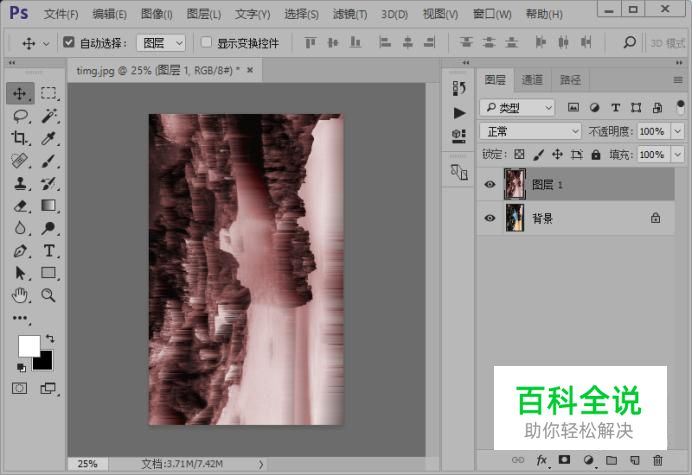Uncheck the 自动选择 checkbox
This screenshot has height=475, width=692.
pos(68,42)
